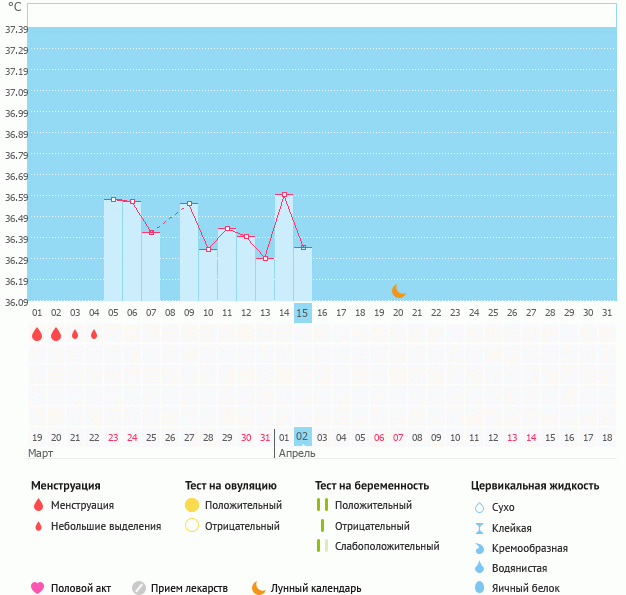The width and height of the screenshot is (626, 595).
Task: Click the small discharge drop on day 04
Action: pos(94,334)
